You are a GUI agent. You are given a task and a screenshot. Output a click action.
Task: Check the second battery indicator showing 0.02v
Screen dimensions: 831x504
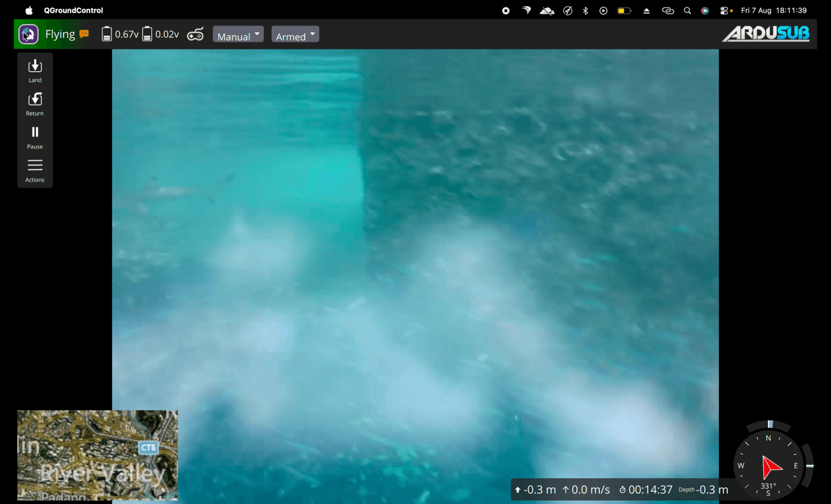point(160,34)
